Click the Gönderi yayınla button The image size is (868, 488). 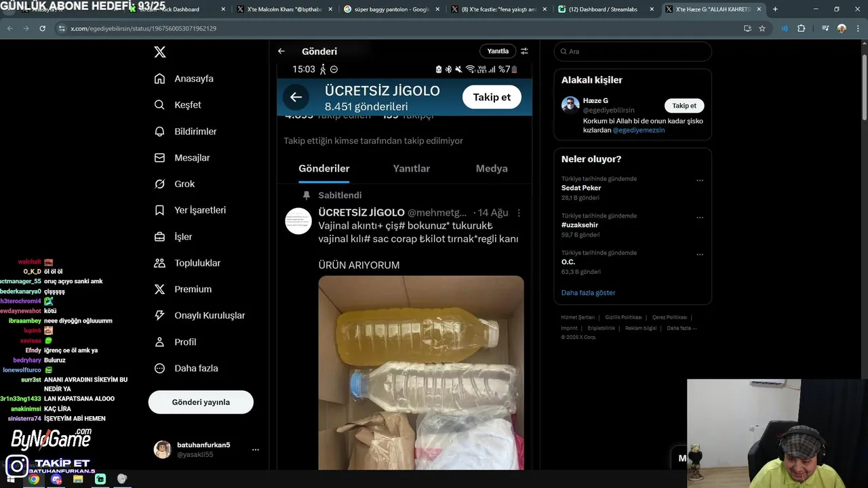(x=201, y=402)
